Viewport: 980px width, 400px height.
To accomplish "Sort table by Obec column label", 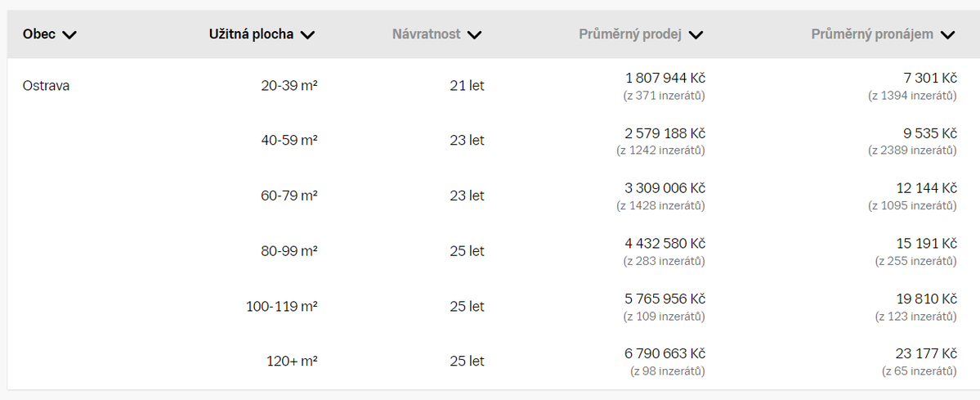I will click(x=39, y=34).
